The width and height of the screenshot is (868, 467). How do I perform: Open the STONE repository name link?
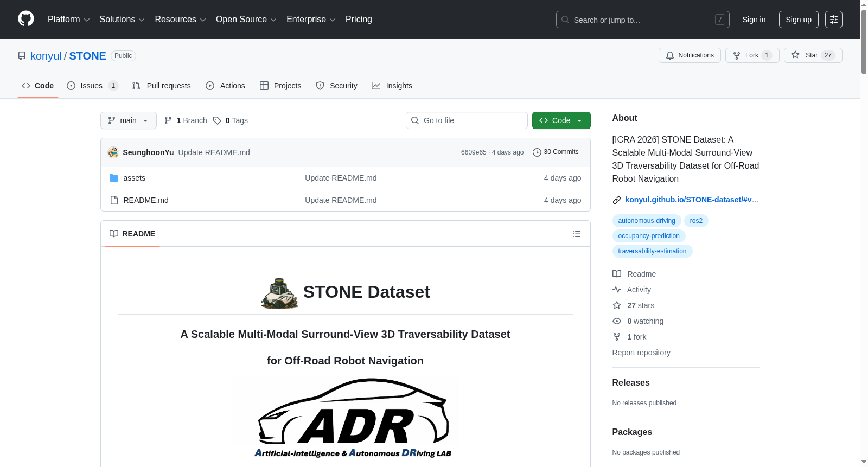(x=87, y=56)
